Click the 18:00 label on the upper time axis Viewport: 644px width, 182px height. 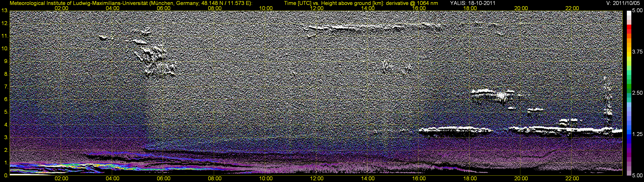(470, 8)
